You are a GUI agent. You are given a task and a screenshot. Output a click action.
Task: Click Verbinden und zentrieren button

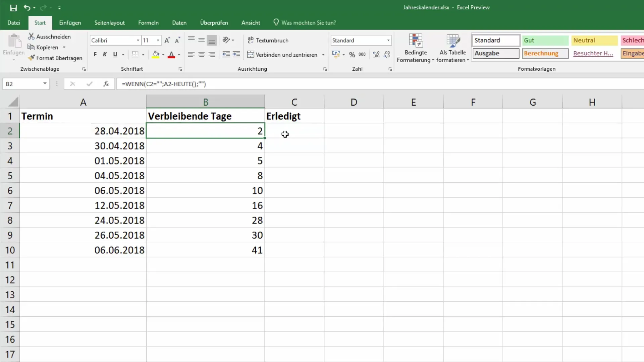(x=282, y=55)
